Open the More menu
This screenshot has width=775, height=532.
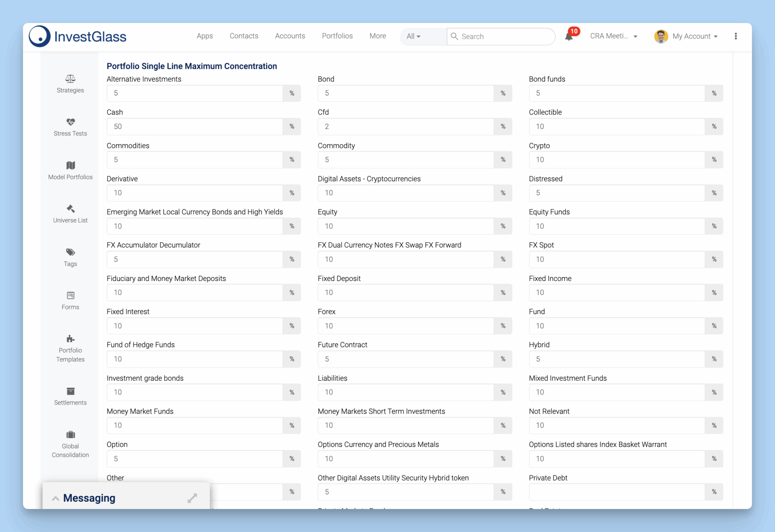click(378, 36)
